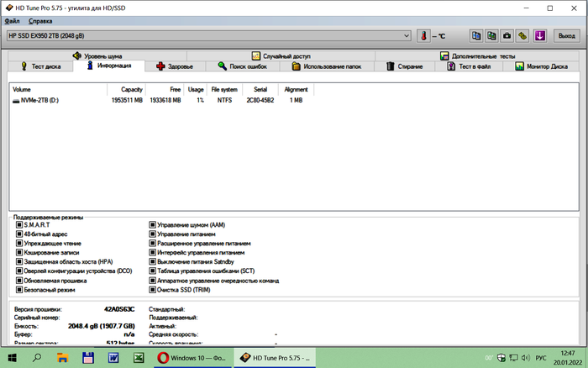Click the Free column header
The image size is (588, 368).
pyautogui.click(x=165, y=89)
